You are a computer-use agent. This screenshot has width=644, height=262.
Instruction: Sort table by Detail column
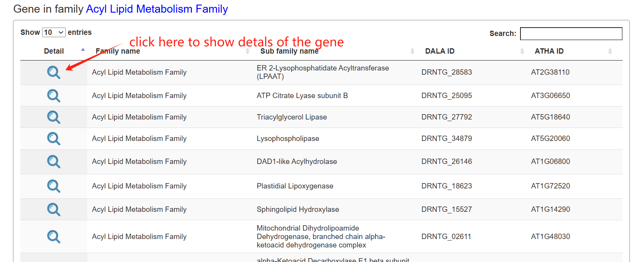pos(54,51)
